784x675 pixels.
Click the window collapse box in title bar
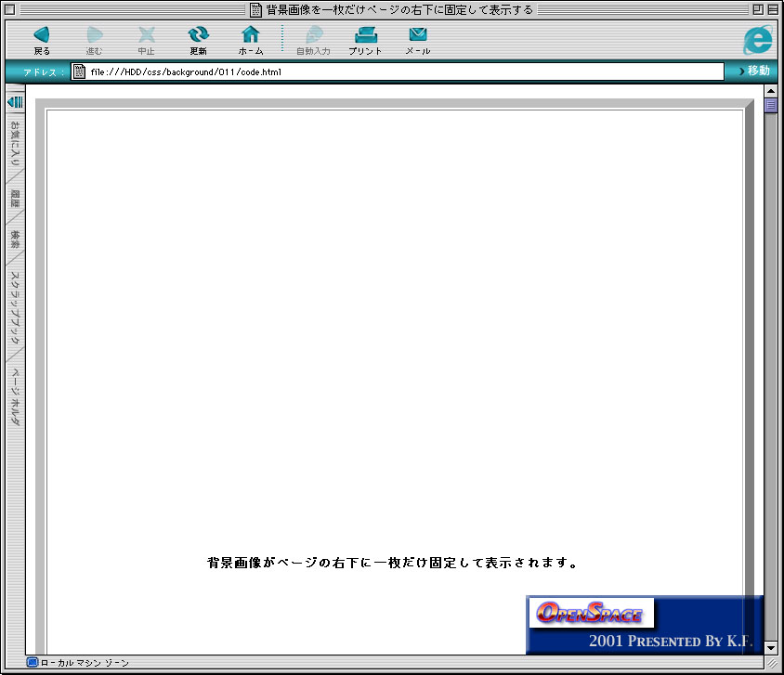(773, 9)
